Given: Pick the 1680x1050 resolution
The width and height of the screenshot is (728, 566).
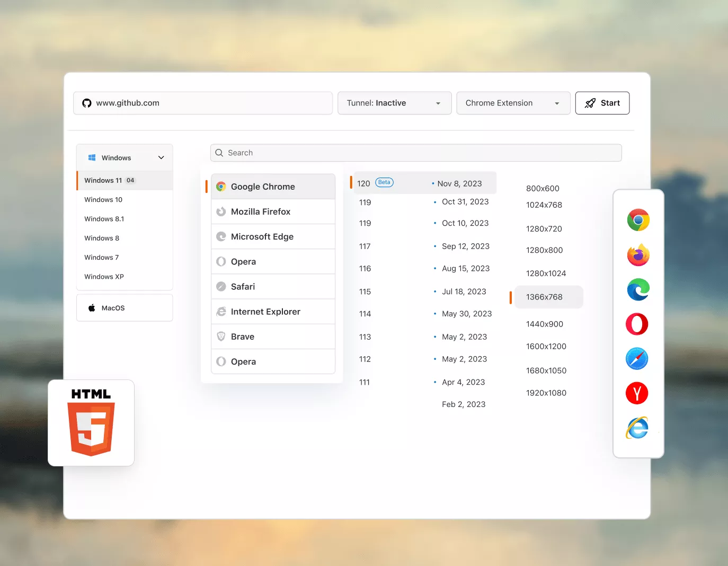Looking at the screenshot, I should (546, 371).
